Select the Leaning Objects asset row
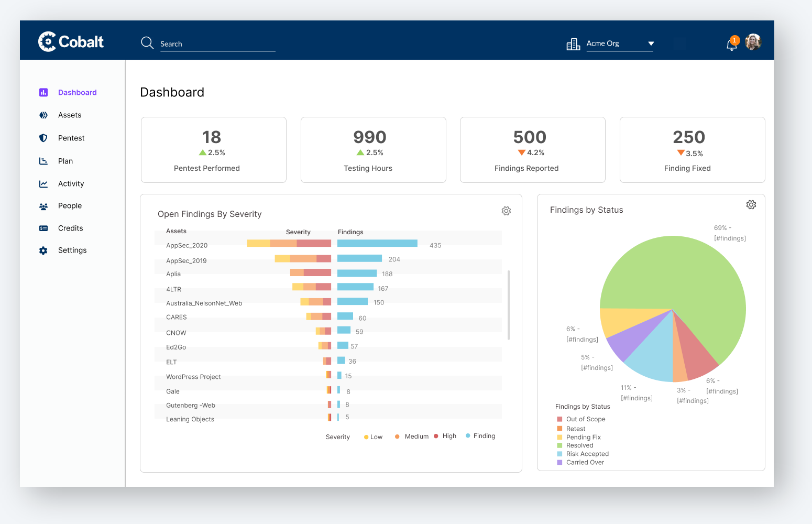The image size is (812, 524). [x=328, y=419]
